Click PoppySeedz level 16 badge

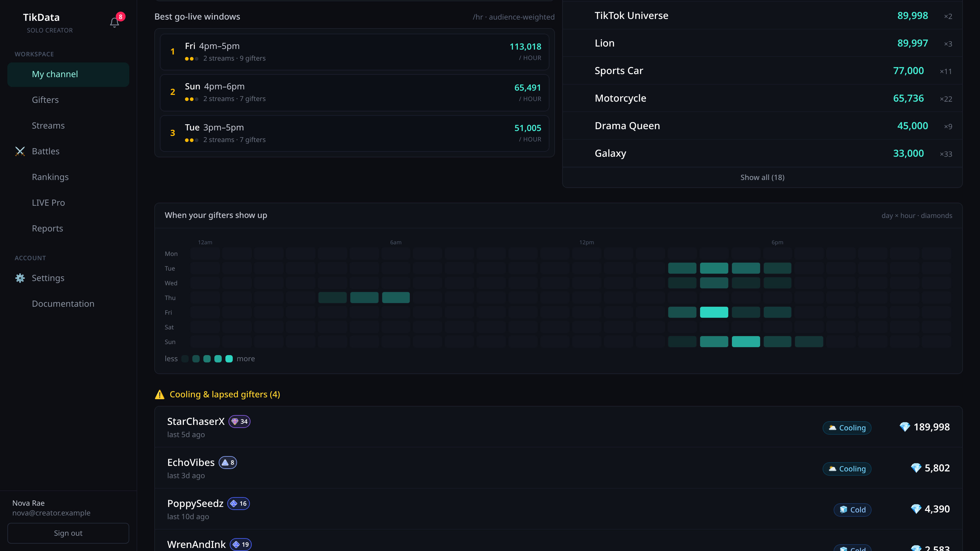point(239,504)
